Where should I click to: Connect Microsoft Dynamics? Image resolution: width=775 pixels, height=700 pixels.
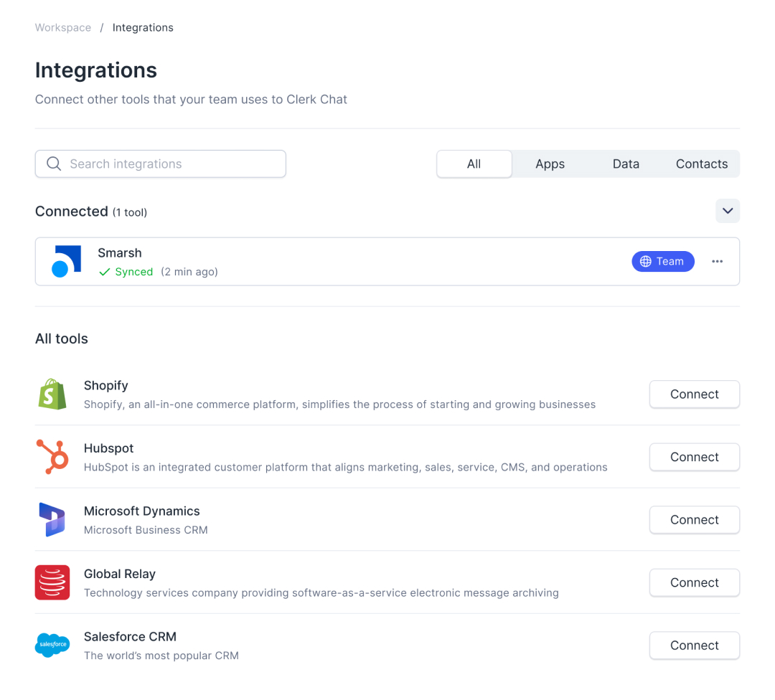[x=695, y=520]
